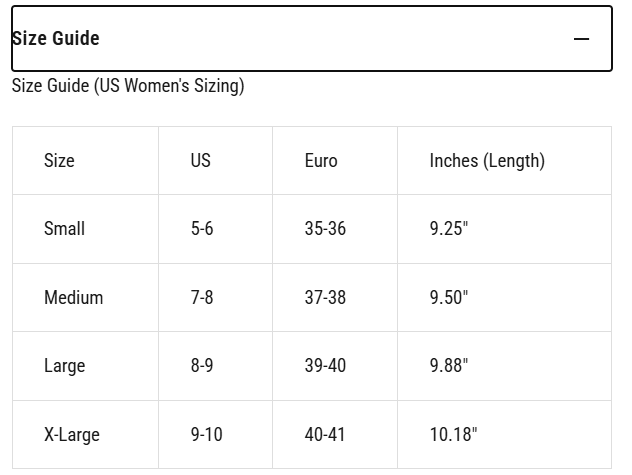Viewport: 632px width, 475px height.
Task: Click the Size column header
Action: 59,160
